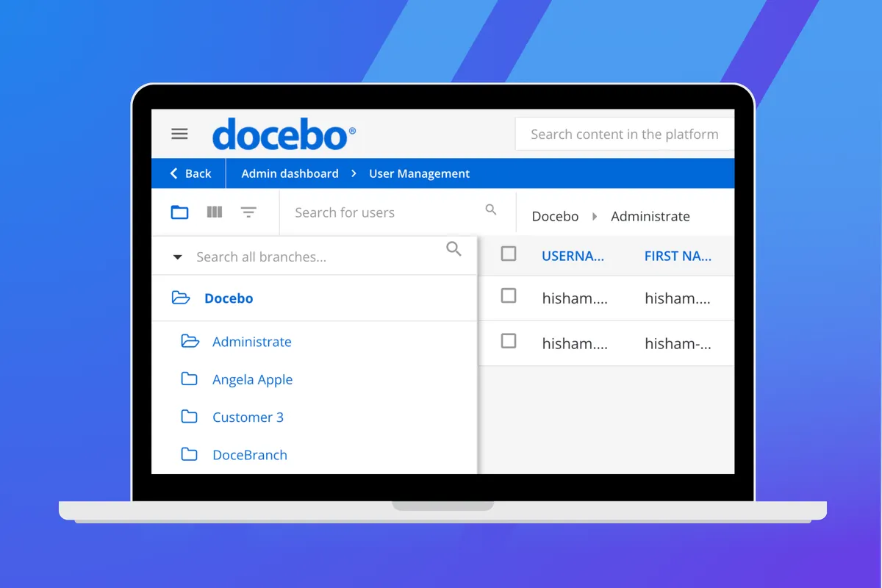Tick the select-all users header checkbox

509,254
